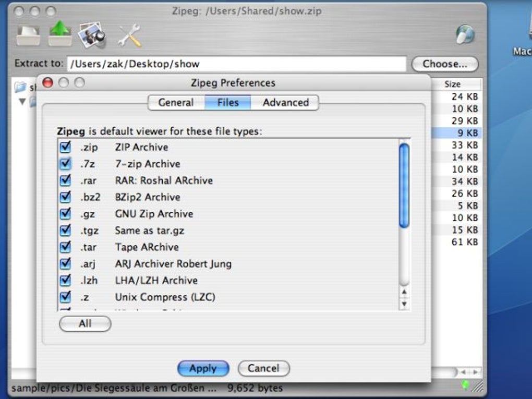
Task: Click the highlighted 9 KB size row
Action: point(456,133)
